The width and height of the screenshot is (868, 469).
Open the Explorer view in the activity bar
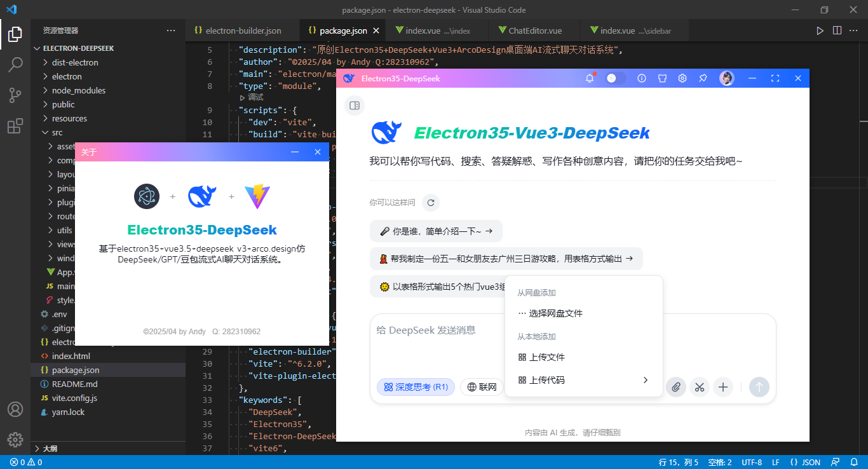click(15, 34)
